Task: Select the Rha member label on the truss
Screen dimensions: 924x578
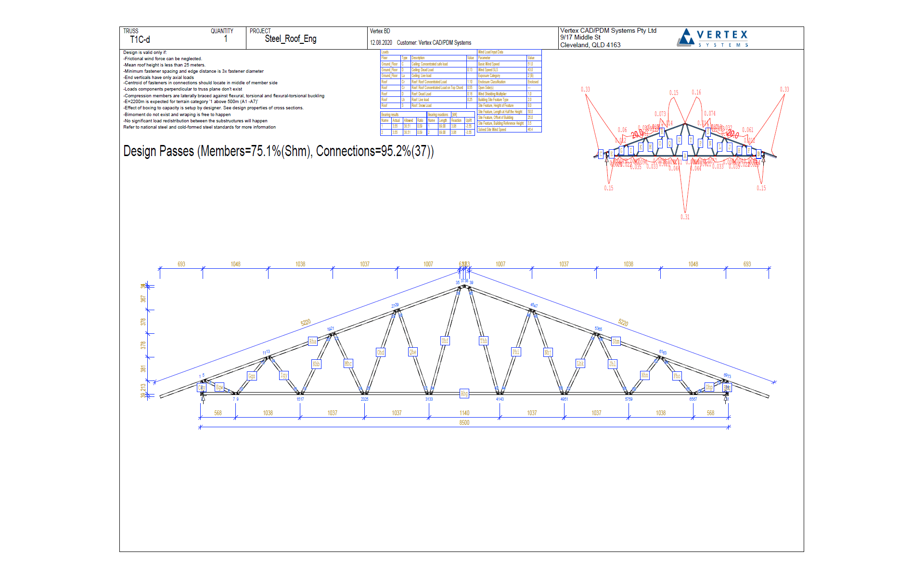Action: [313, 342]
